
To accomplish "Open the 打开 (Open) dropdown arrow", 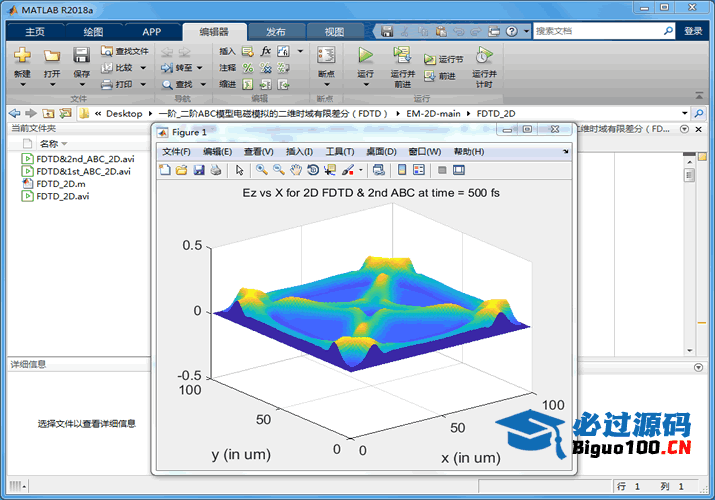I will [52, 85].
